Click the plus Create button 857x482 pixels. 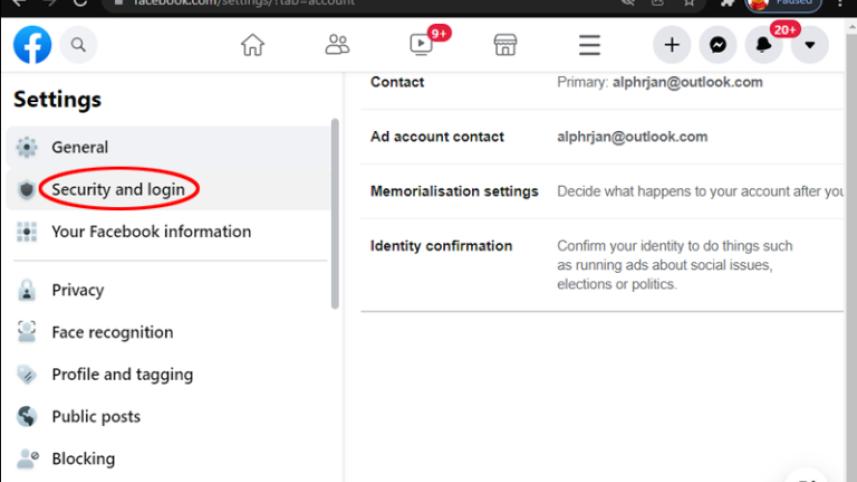click(x=671, y=45)
